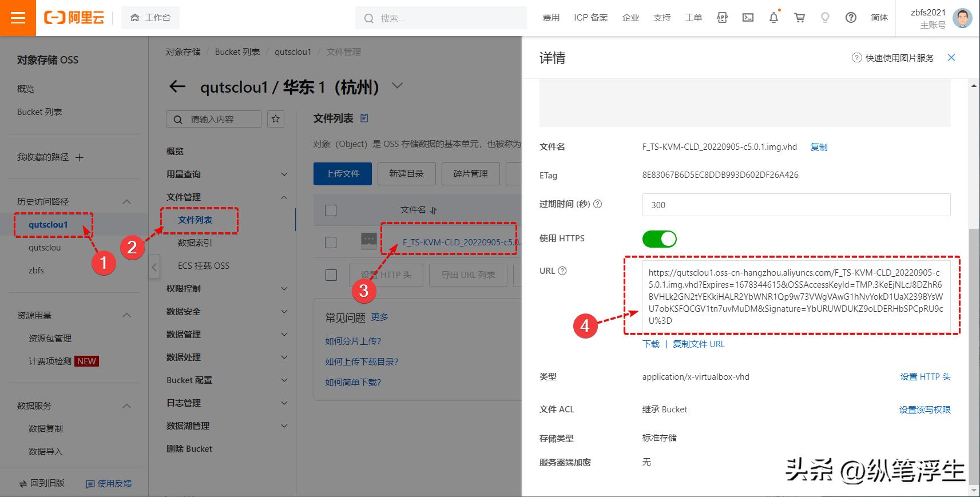
Task: Open the notification bell
Action: click(x=773, y=18)
